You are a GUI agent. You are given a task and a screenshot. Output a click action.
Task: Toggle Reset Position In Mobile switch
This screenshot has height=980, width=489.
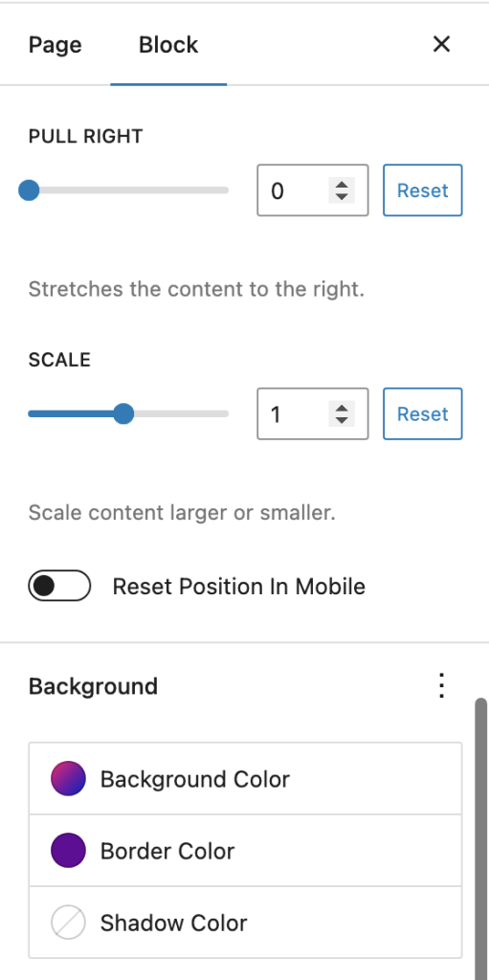point(59,586)
